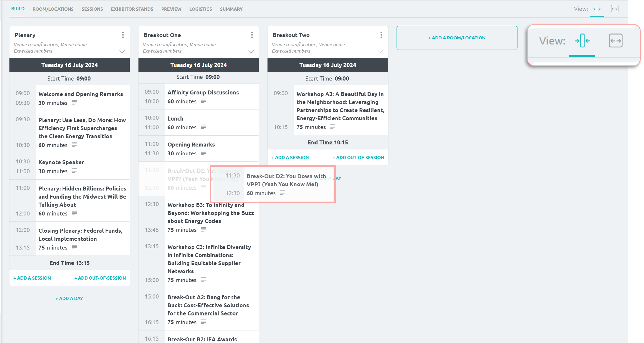Select Plenary: Hidden Billions session title
The image size is (644, 343).
point(82,196)
